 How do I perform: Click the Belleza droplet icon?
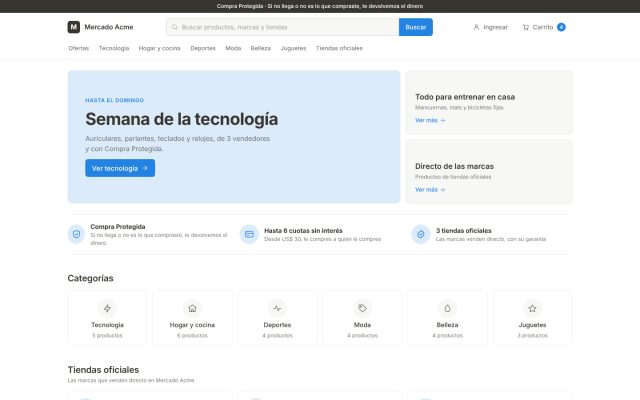447,308
